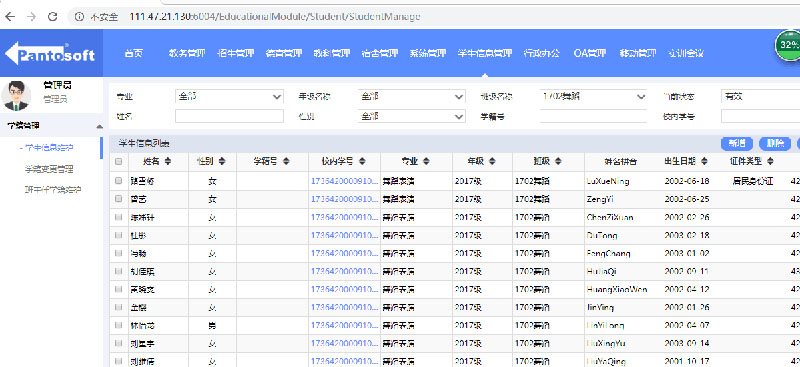800x367 pixels.
Task: Open the 学生信息管理 top menu
Action: [485, 53]
